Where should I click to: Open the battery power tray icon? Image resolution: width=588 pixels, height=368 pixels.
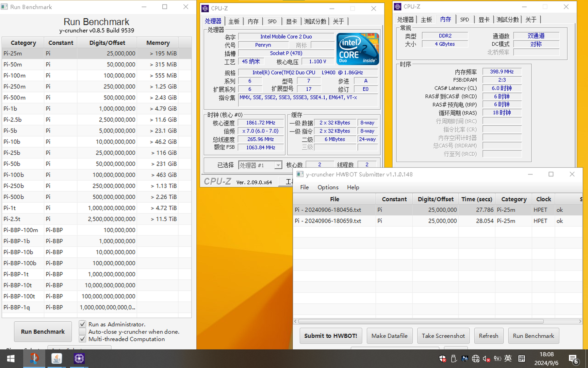[x=497, y=358]
